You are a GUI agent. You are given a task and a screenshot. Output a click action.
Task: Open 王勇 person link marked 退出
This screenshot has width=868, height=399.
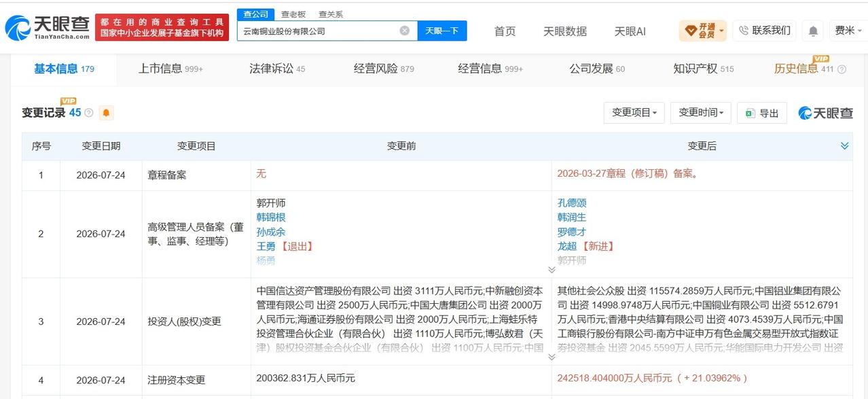tap(266, 246)
